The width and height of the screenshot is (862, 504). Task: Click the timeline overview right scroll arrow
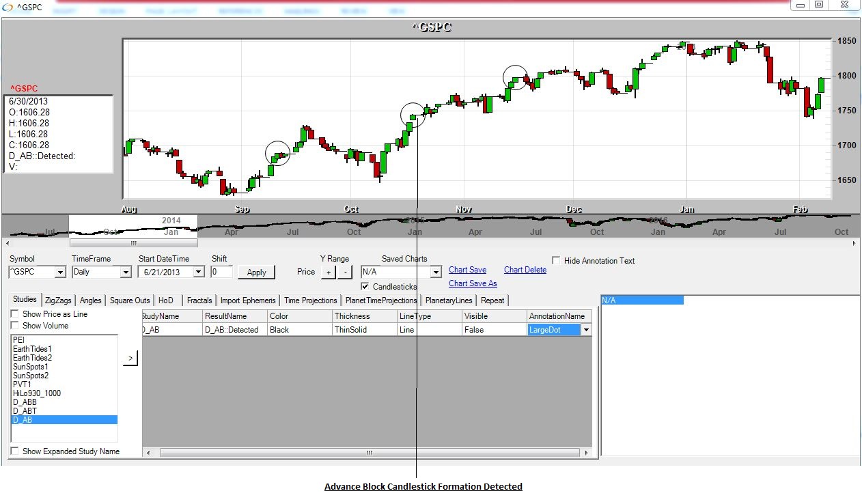(x=854, y=242)
